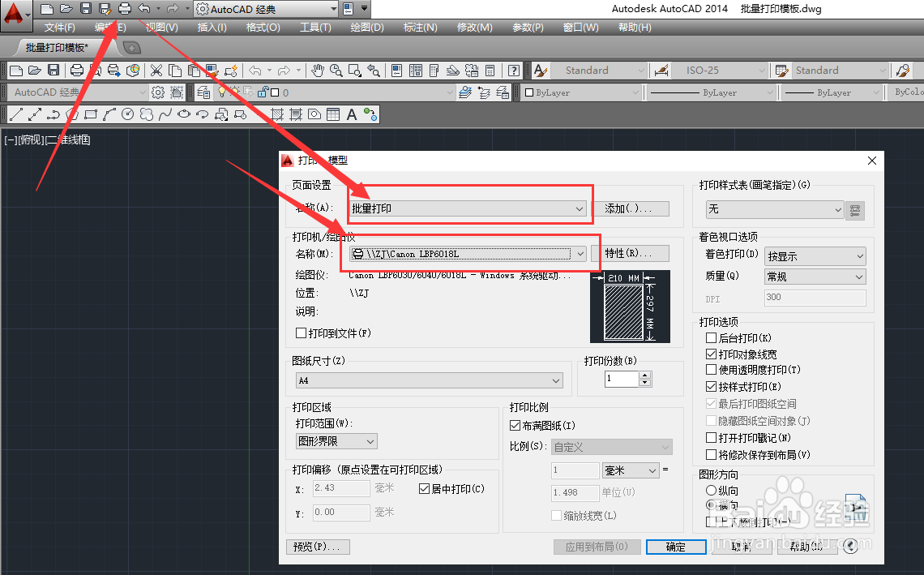Select 纵向 paper orientation
Screen dimensions: 924x575
tap(711, 490)
